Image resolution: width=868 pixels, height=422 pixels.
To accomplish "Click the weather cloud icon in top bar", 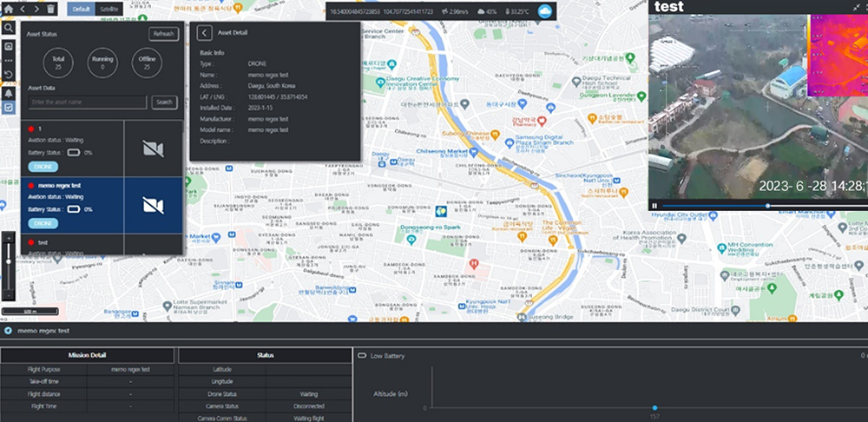I will coord(545,11).
